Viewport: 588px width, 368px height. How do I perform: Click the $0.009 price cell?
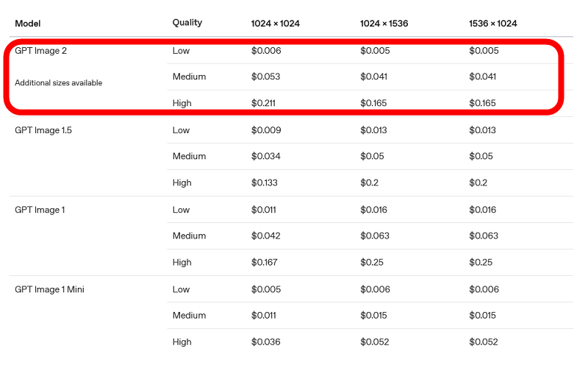[265, 130]
